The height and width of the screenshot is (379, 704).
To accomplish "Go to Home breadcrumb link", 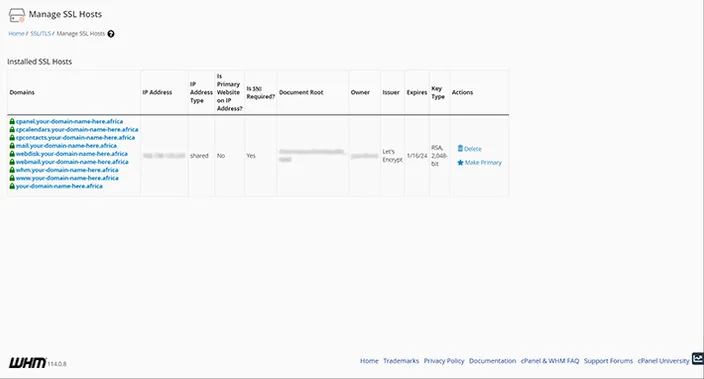I will coord(16,34).
